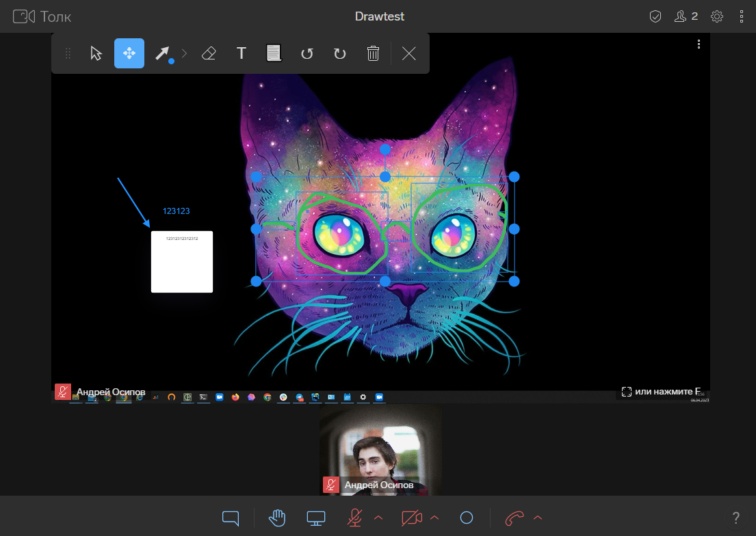Open the header vertical ellipsis menu
This screenshot has height=536, width=756.
tap(742, 16)
